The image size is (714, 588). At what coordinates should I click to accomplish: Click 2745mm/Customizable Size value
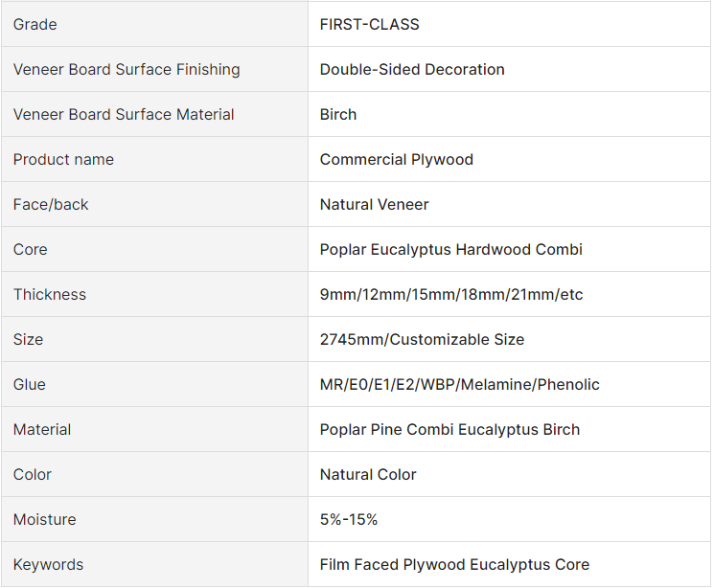[423, 340]
